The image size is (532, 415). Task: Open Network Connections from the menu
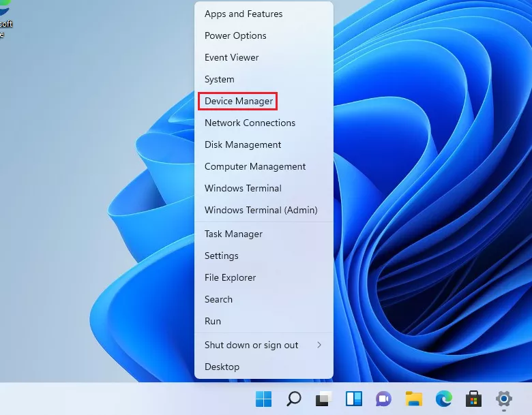pyautogui.click(x=250, y=123)
